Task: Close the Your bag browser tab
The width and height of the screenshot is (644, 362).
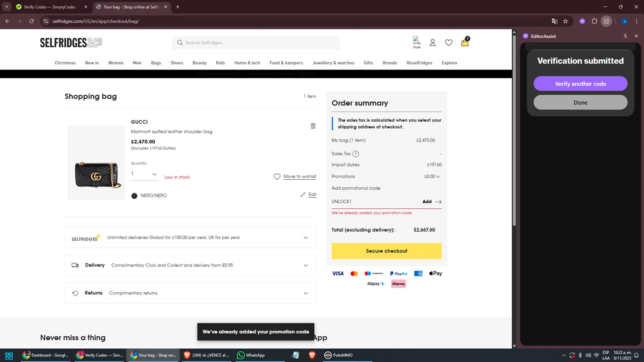Action: click(166, 7)
